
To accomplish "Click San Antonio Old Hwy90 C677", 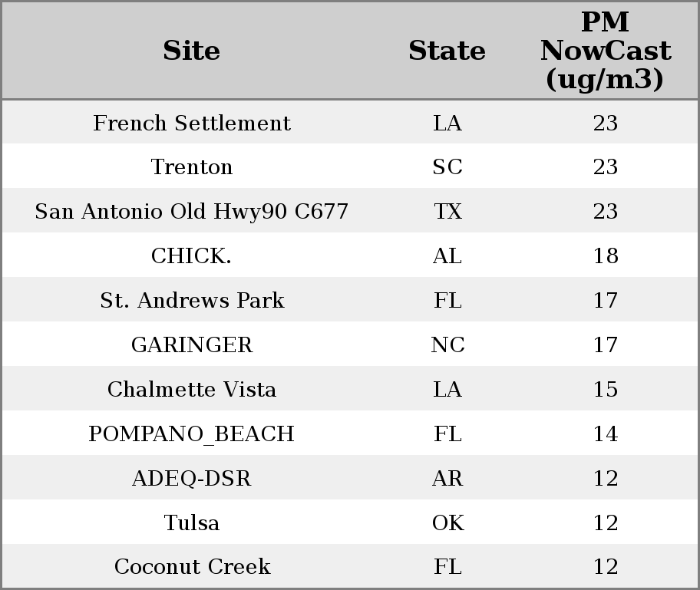I will (x=192, y=212).
